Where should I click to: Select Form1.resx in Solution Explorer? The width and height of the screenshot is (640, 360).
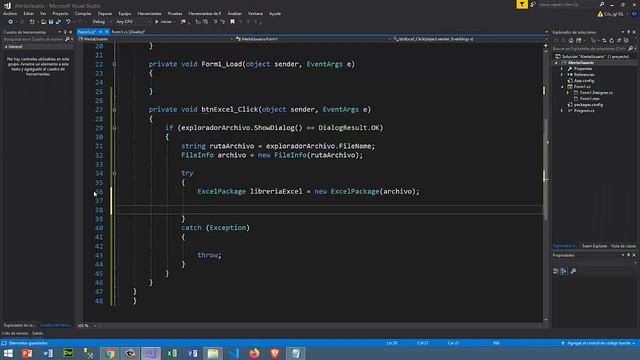tap(589, 99)
